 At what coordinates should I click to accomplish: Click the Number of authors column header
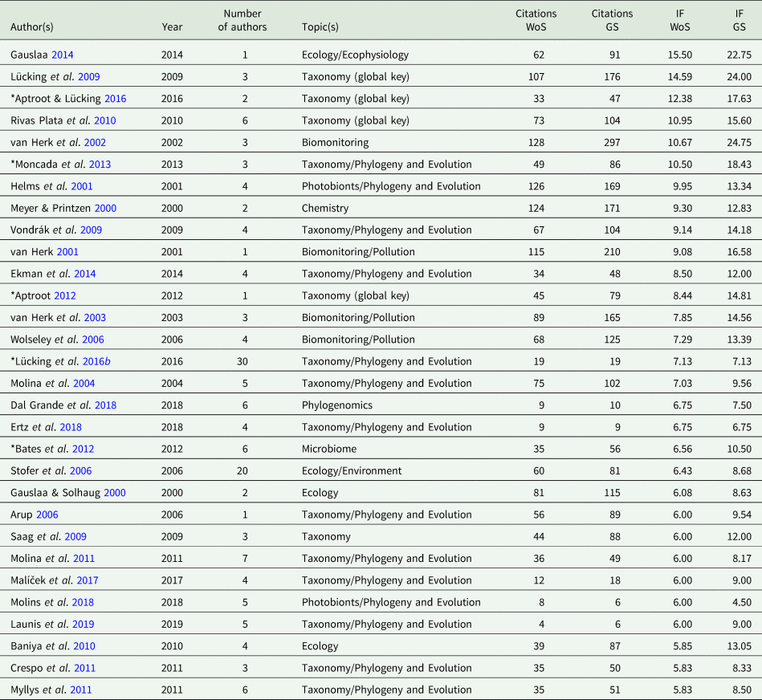click(242, 20)
